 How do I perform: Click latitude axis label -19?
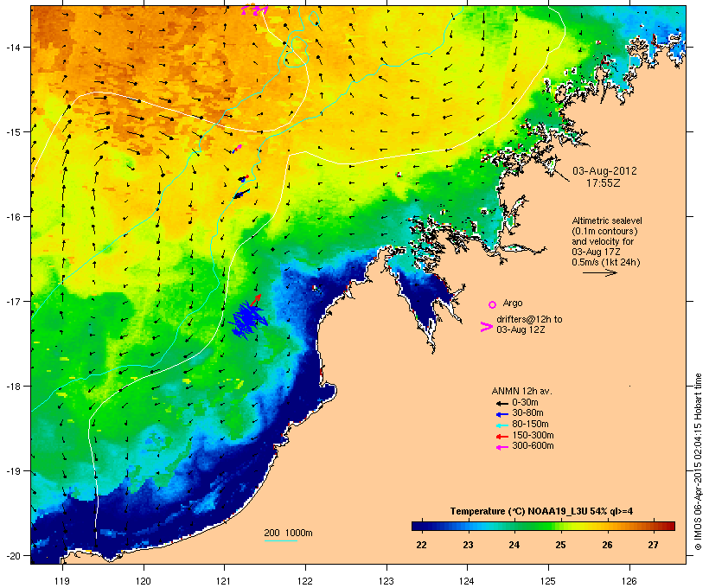pyautogui.click(x=13, y=471)
